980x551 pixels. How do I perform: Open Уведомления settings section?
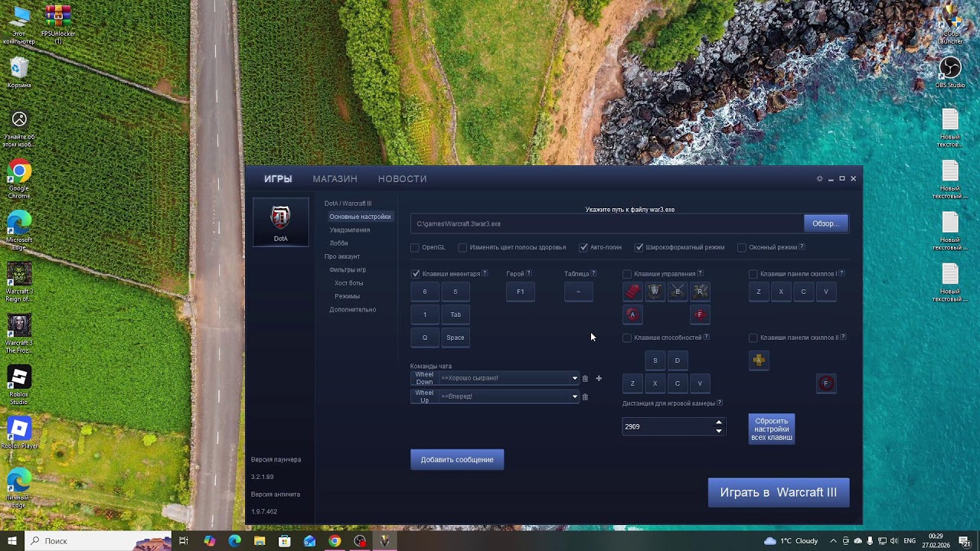pyautogui.click(x=350, y=230)
